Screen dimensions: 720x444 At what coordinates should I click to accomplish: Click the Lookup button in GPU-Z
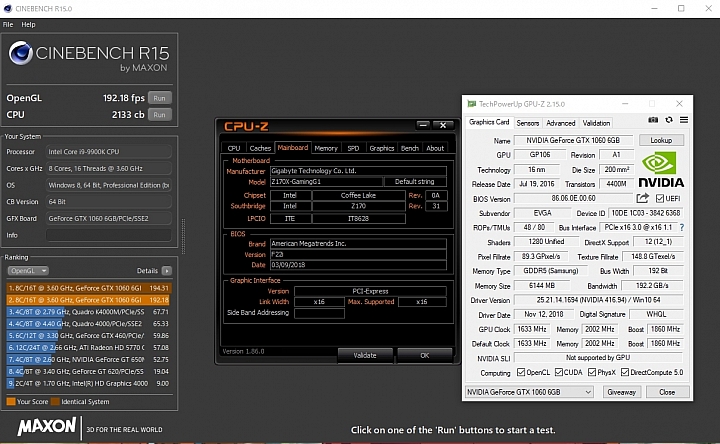(661, 140)
